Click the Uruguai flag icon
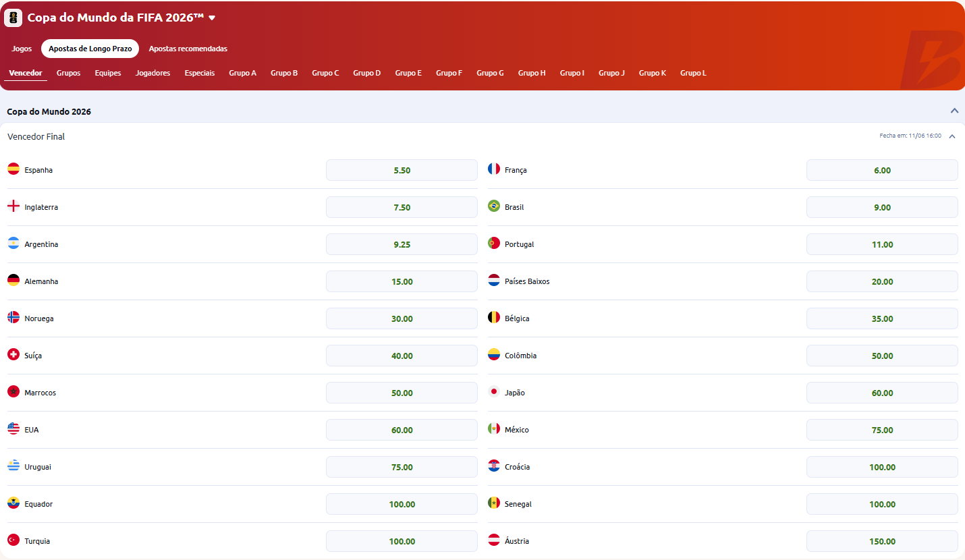Screen dimensions: 965x560 tap(13, 466)
